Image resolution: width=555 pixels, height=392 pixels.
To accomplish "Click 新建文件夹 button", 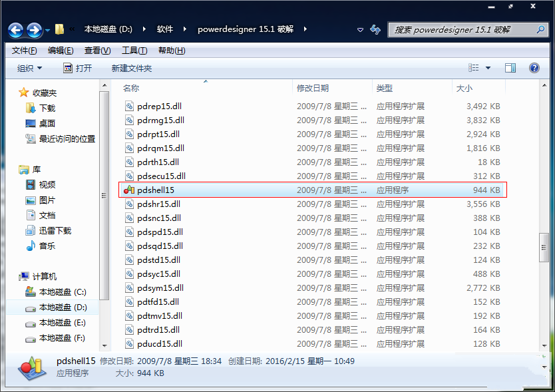I will coord(131,69).
